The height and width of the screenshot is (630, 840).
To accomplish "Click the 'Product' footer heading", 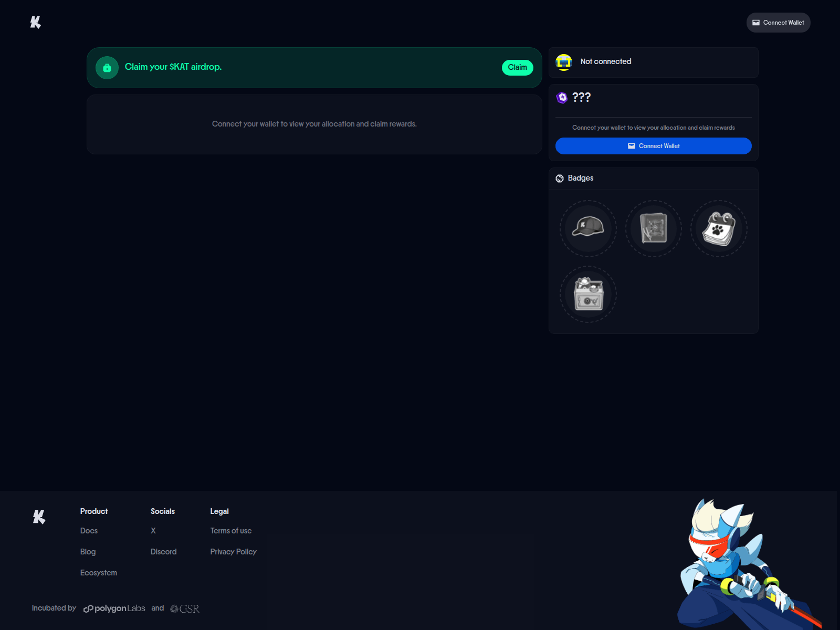I will point(94,511).
